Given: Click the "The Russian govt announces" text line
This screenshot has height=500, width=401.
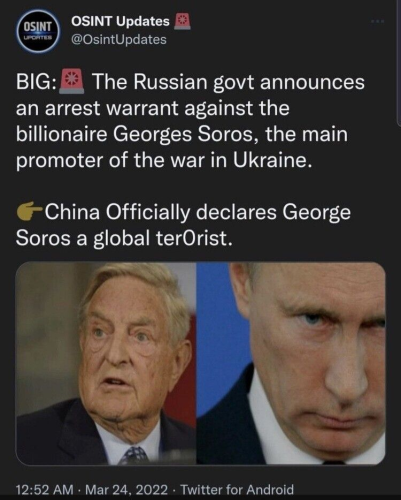Looking at the screenshot, I should coord(228,82).
